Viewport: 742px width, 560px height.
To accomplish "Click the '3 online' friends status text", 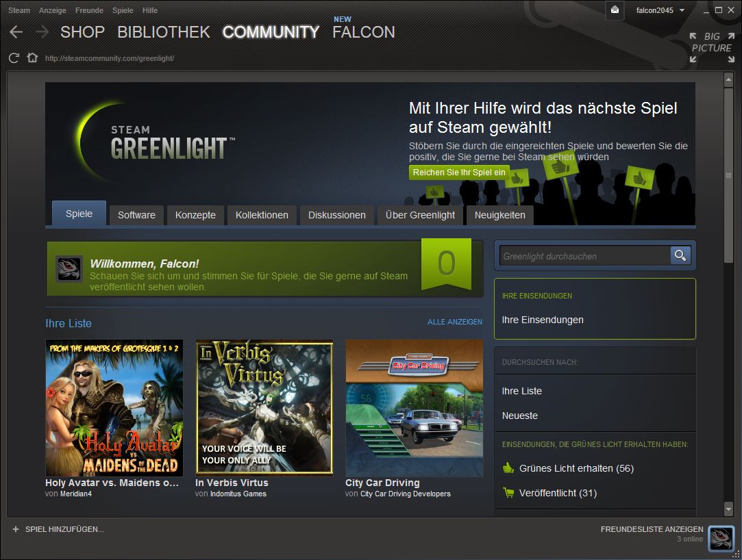I will pyautogui.click(x=689, y=539).
